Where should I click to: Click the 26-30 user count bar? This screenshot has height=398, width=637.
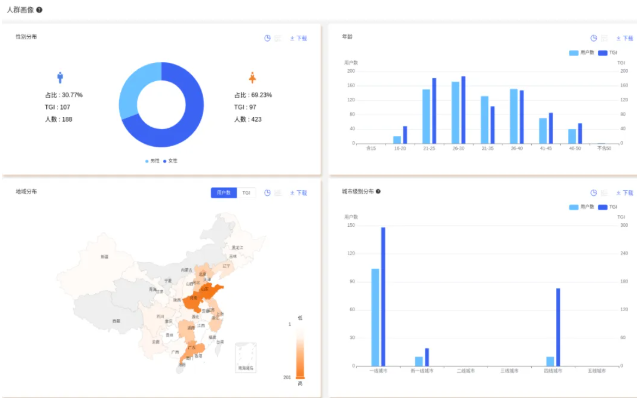[455, 112]
